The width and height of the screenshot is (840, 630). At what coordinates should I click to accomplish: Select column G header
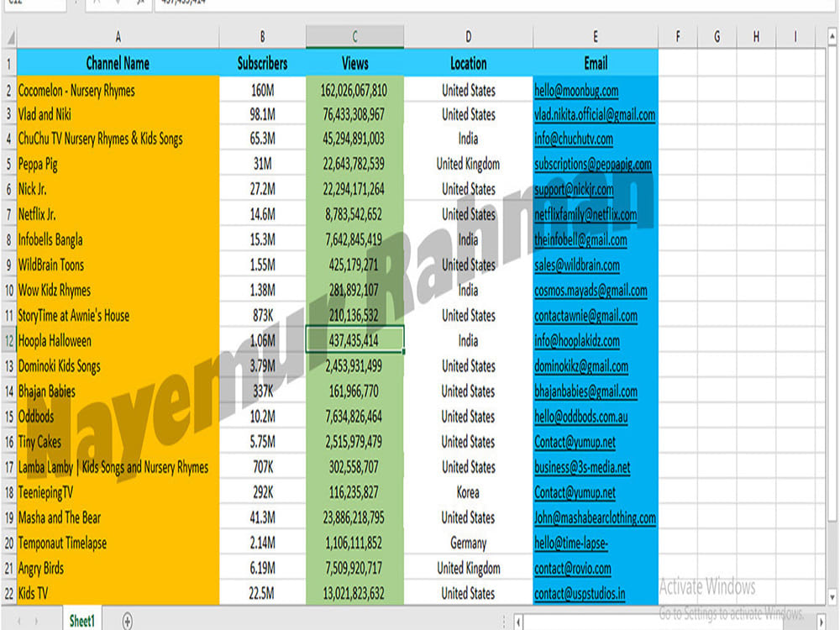pyautogui.click(x=717, y=36)
